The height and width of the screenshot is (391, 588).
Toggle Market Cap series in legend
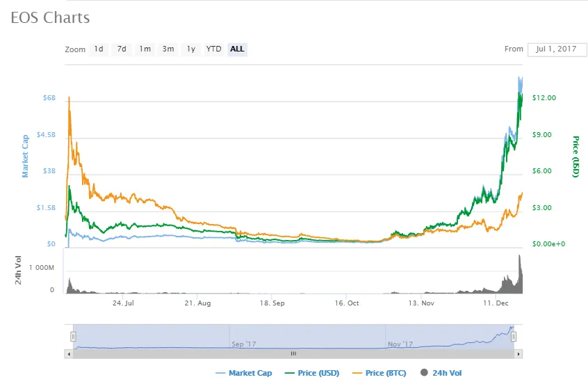244,373
